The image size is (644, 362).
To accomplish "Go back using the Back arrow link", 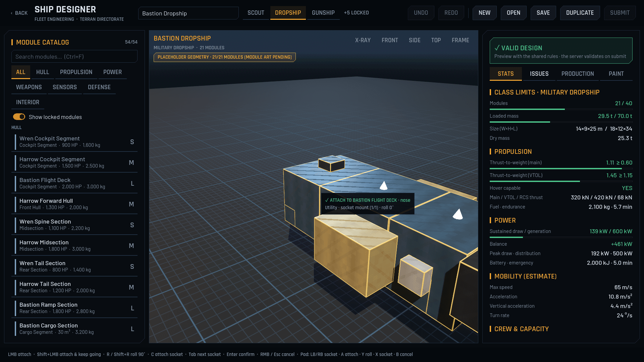I will [x=19, y=13].
